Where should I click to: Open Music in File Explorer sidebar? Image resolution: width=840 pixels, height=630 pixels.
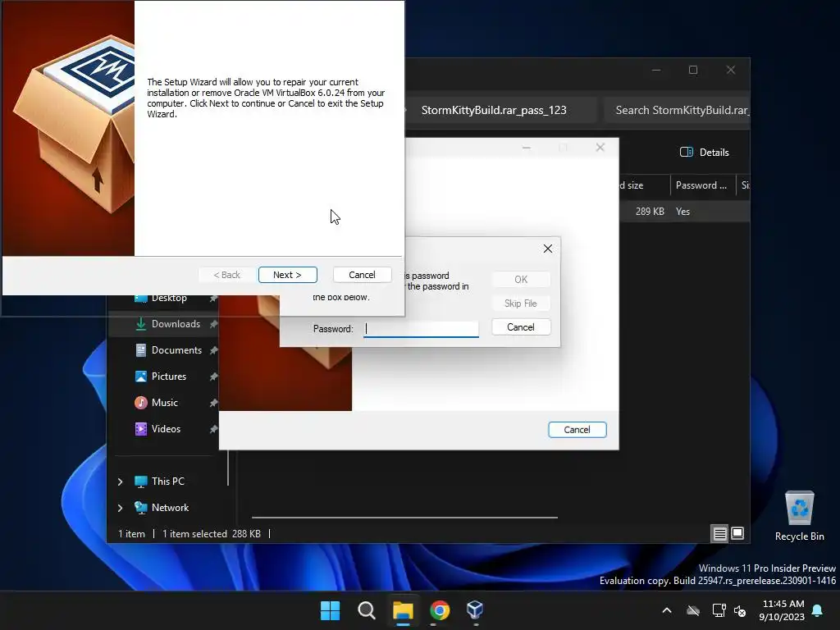(x=164, y=403)
